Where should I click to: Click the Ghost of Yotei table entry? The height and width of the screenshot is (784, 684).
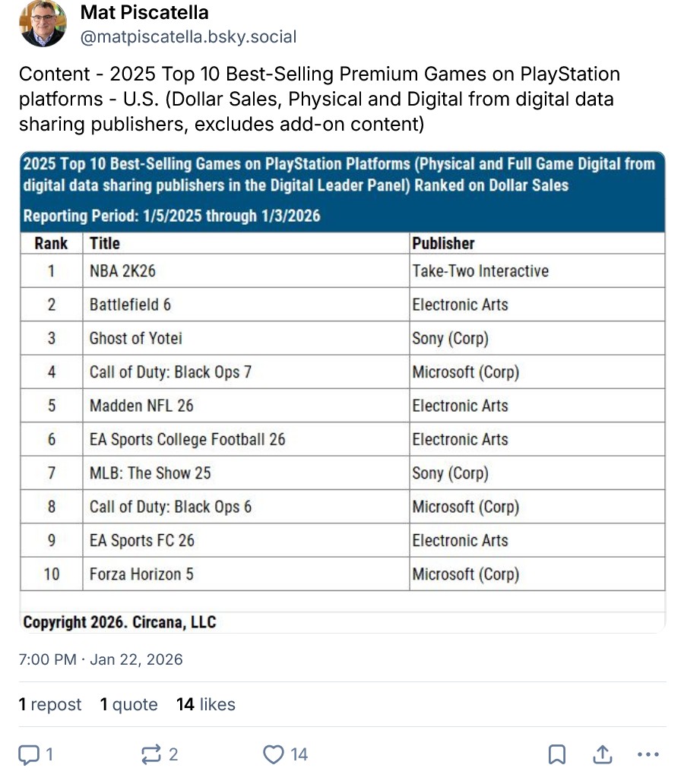coord(135,338)
